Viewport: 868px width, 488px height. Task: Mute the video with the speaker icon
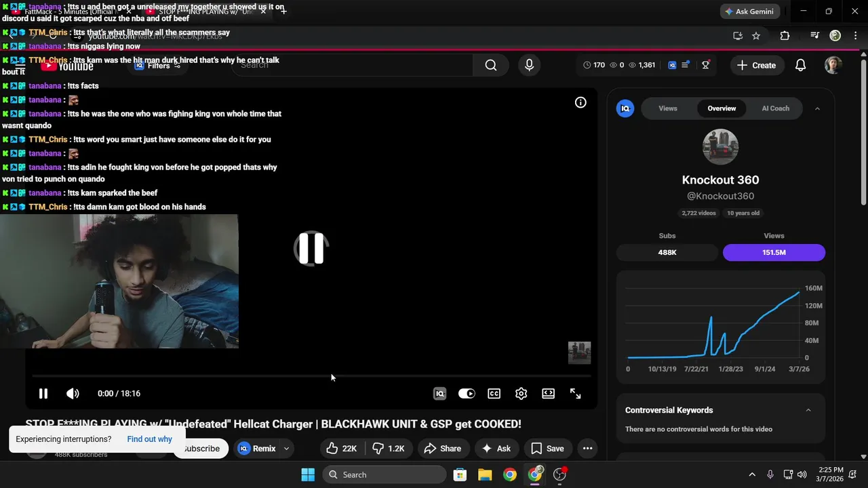click(x=73, y=393)
